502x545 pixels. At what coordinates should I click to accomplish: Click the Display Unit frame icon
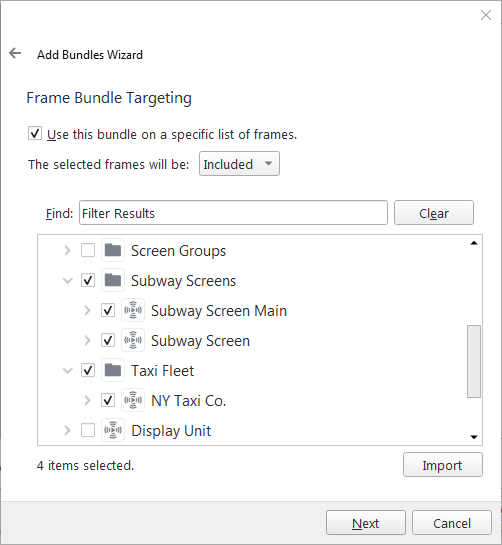[x=113, y=430]
